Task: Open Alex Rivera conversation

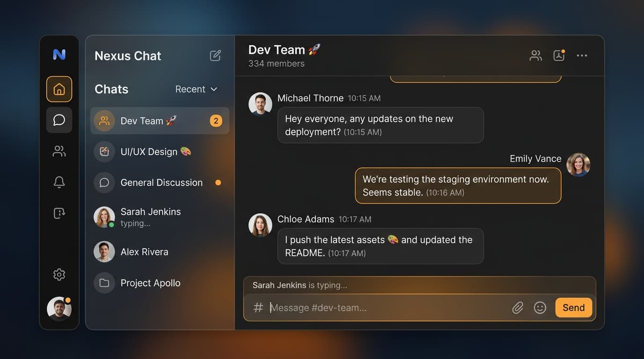Action: click(160, 251)
